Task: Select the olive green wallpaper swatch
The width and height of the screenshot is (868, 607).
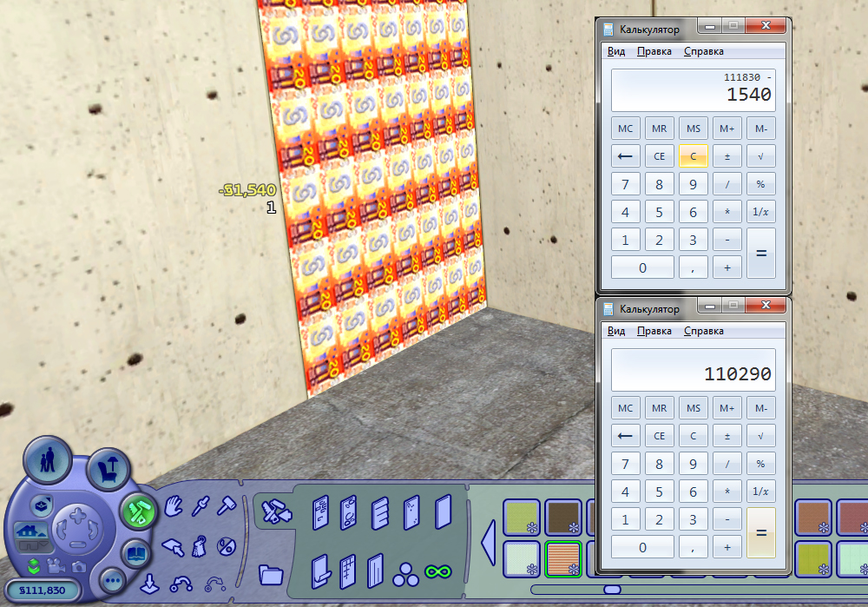Action: [522, 518]
